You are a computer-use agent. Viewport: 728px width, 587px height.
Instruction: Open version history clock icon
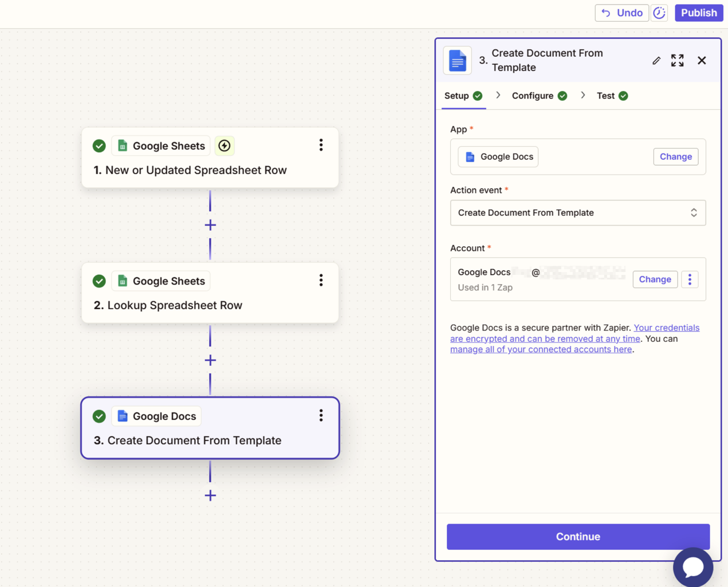[659, 13]
